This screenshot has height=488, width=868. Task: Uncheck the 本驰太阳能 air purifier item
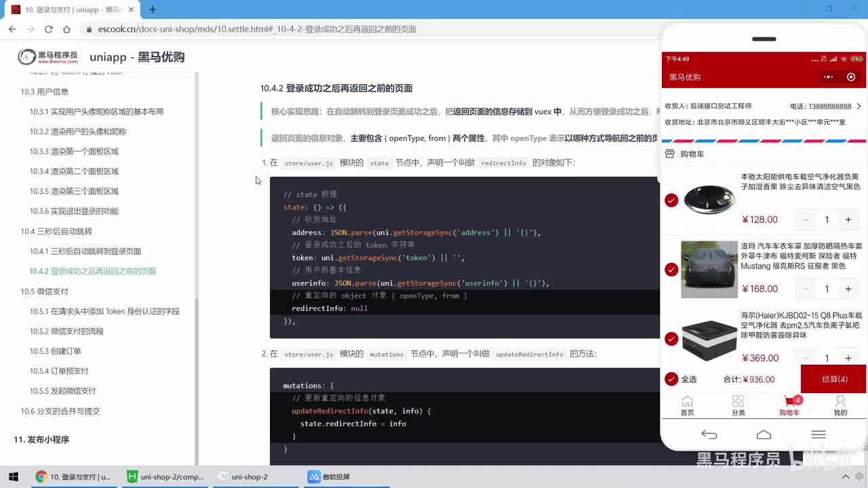tap(671, 200)
